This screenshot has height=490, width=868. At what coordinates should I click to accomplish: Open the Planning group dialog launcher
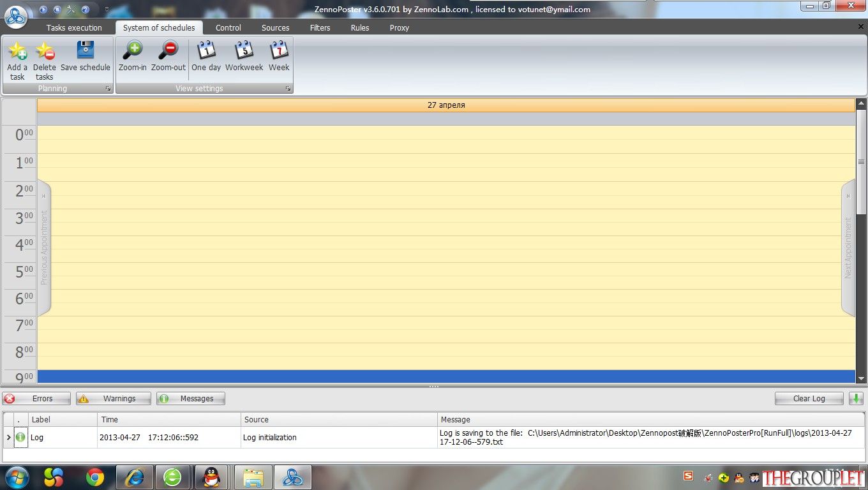pyautogui.click(x=108, y=89)
